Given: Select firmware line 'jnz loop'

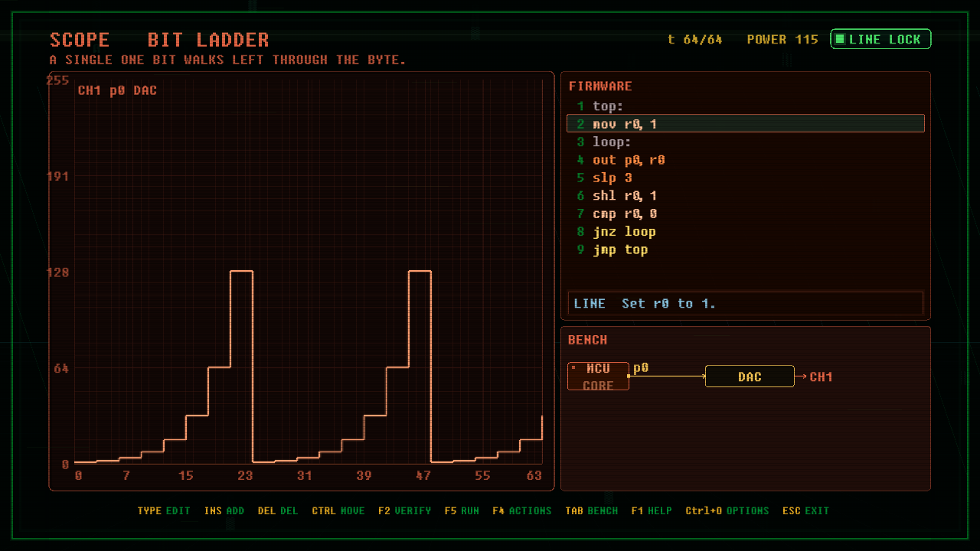Looking at the screenshot, I should pyautogui.click(x=746, y=231).
